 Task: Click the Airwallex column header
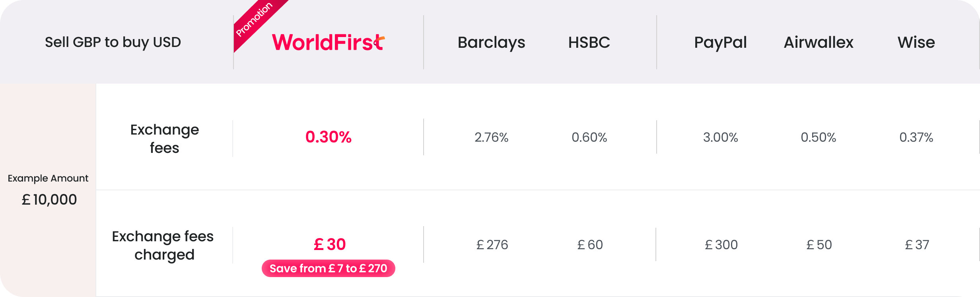click(819, 42)
